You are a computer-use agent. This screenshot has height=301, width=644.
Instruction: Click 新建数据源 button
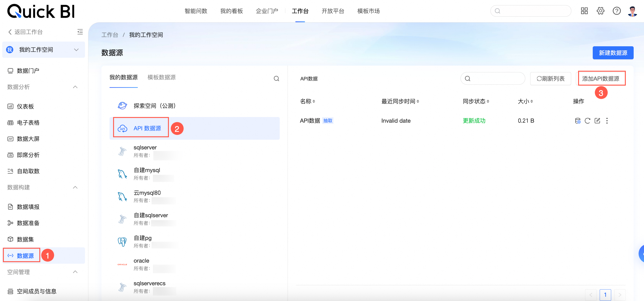pos(613,53)
